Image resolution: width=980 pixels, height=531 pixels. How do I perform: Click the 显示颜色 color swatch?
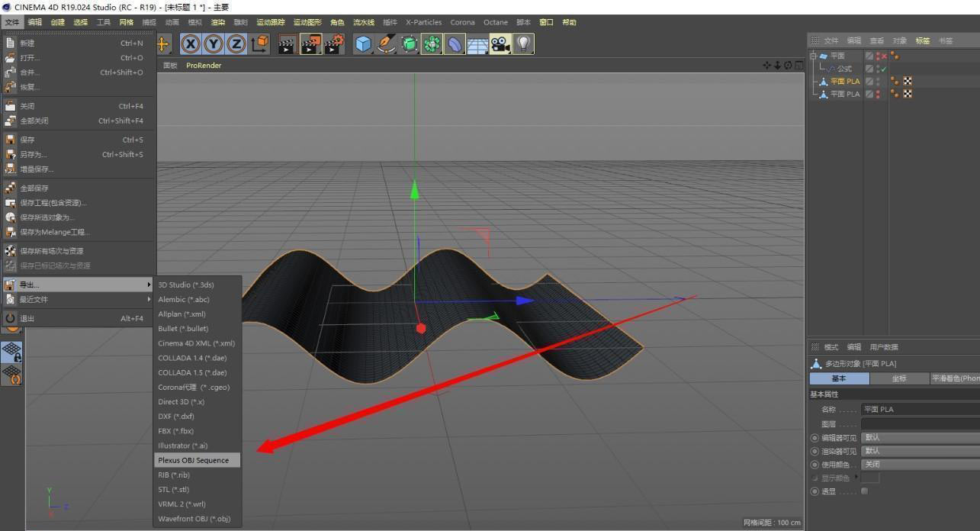pos(870,478)
